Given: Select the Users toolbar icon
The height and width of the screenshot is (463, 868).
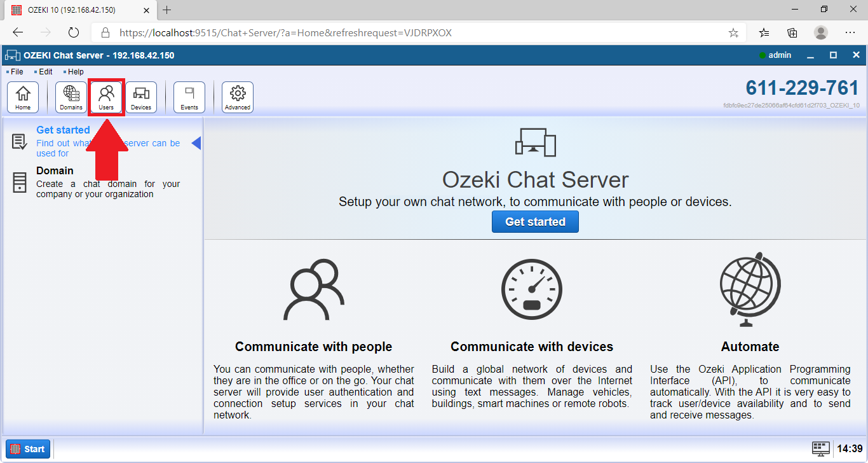Looking at the screenshot, I should tap(106, 97).
